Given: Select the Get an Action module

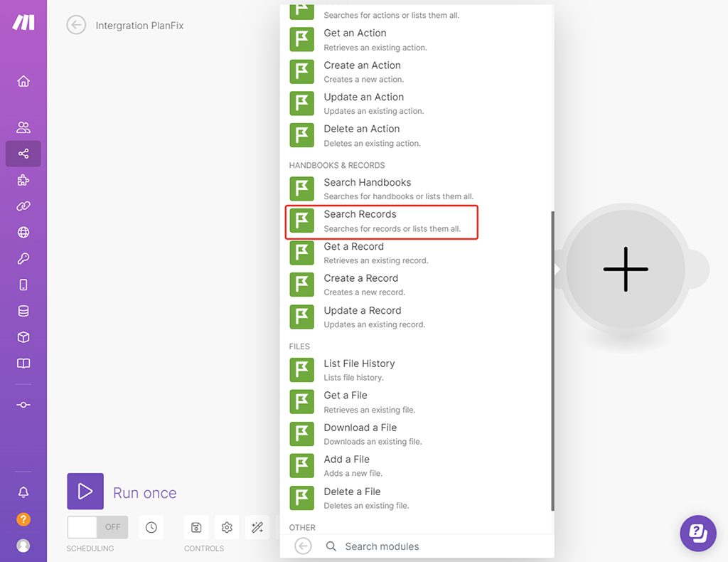Looking at the screenshot, I should tap(417, 39).
